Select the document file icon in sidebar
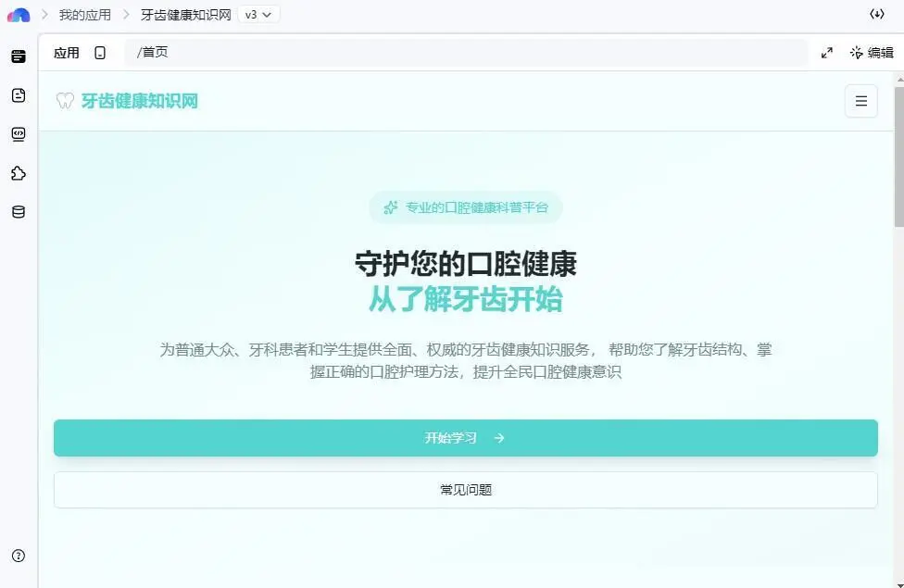 point(18,94)
